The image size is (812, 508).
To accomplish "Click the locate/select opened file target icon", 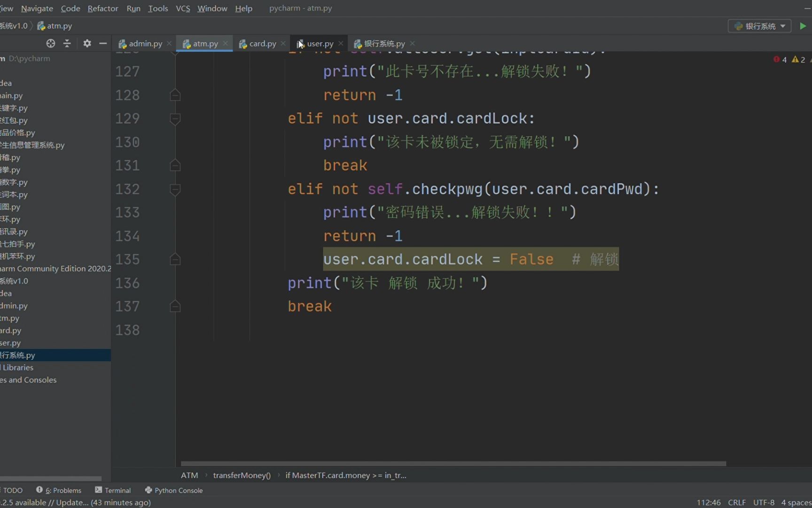I will [x=51, y=43].
